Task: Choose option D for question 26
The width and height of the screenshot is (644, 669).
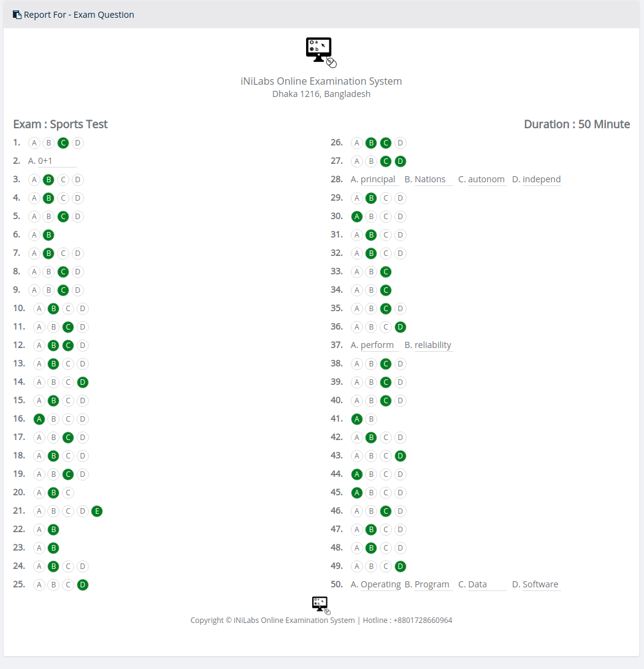Action: point(400,143)
